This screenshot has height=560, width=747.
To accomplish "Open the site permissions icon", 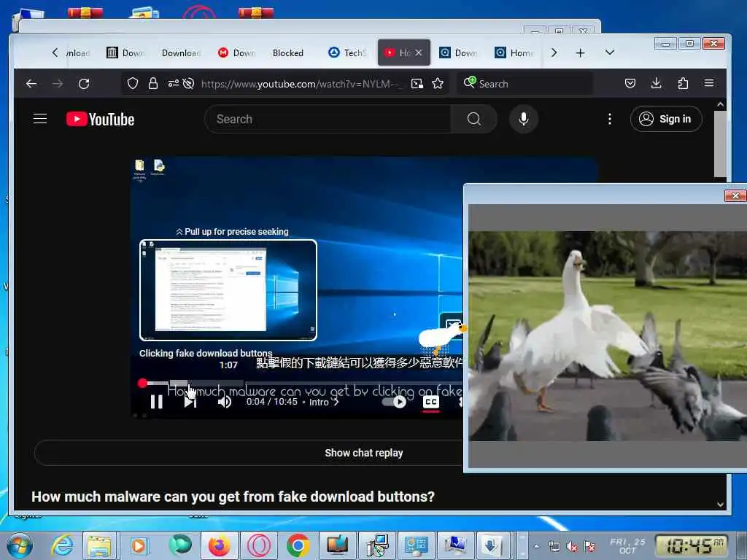I will (x=174, y=84).
